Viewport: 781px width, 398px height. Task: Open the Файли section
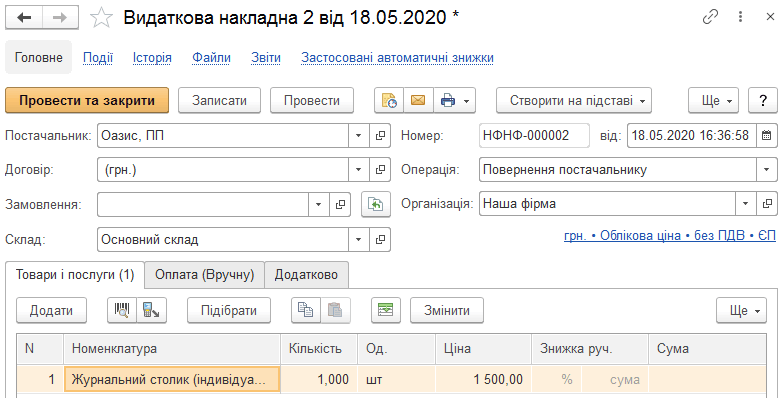click(x=212, y=58)
